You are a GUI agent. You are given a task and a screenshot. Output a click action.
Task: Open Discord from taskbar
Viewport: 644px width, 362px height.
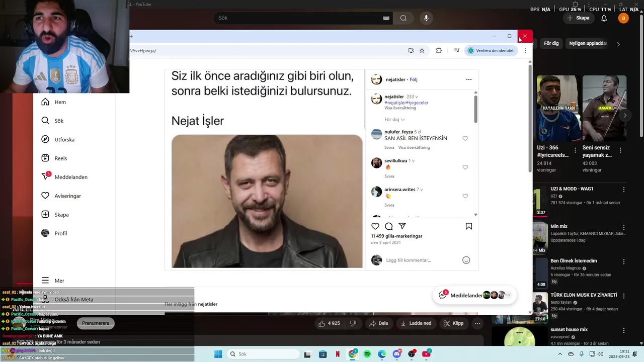tap(397, 354)
